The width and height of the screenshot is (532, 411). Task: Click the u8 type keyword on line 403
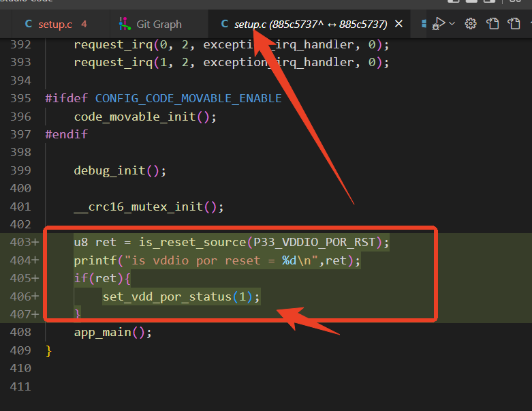point(81,243)
